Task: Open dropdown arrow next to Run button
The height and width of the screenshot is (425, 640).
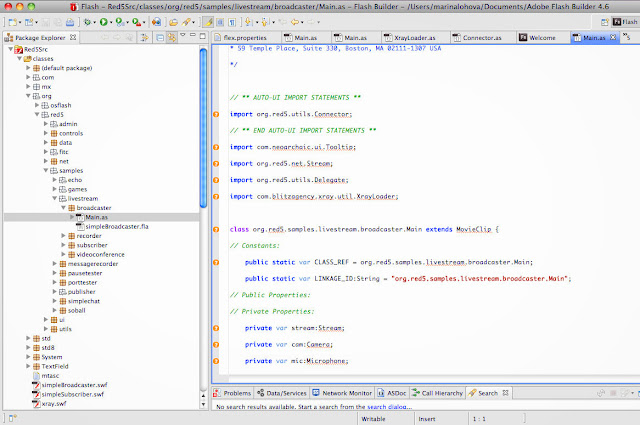Action: [111, 22]
